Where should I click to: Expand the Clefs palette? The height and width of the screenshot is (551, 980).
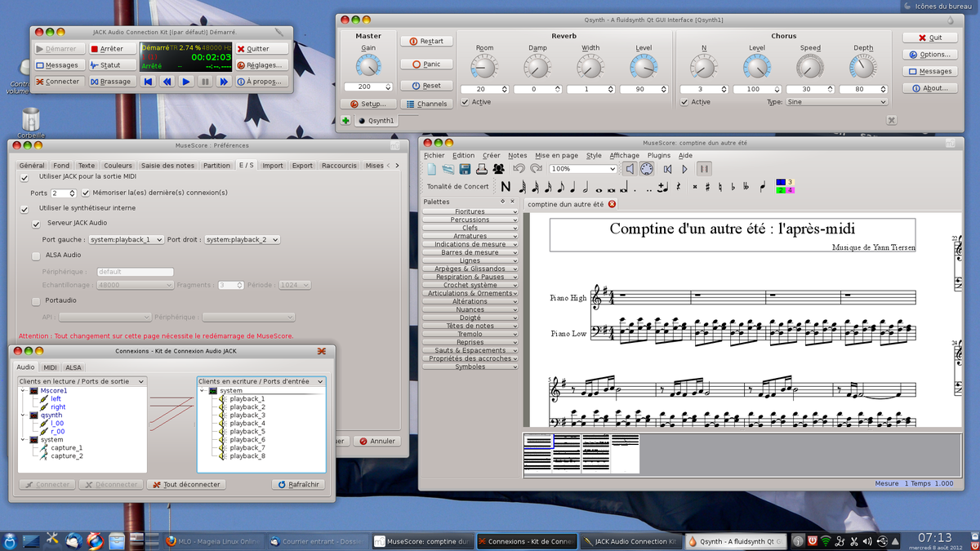point(470,228)
